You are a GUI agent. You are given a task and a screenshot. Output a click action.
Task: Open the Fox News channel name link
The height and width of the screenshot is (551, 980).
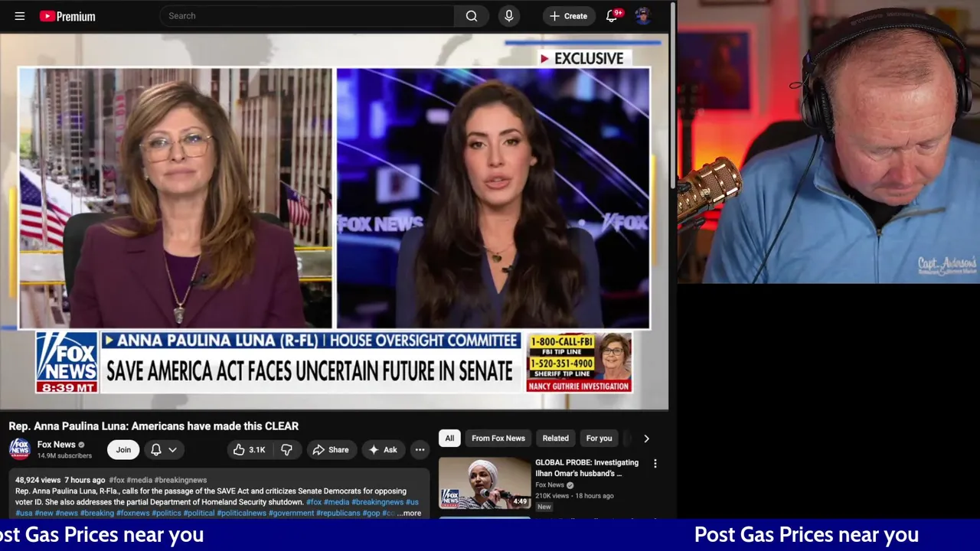click(56, 445)
